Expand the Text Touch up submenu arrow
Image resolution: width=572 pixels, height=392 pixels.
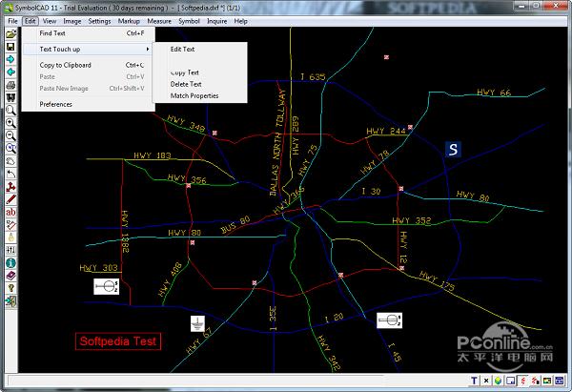point(148,49)
